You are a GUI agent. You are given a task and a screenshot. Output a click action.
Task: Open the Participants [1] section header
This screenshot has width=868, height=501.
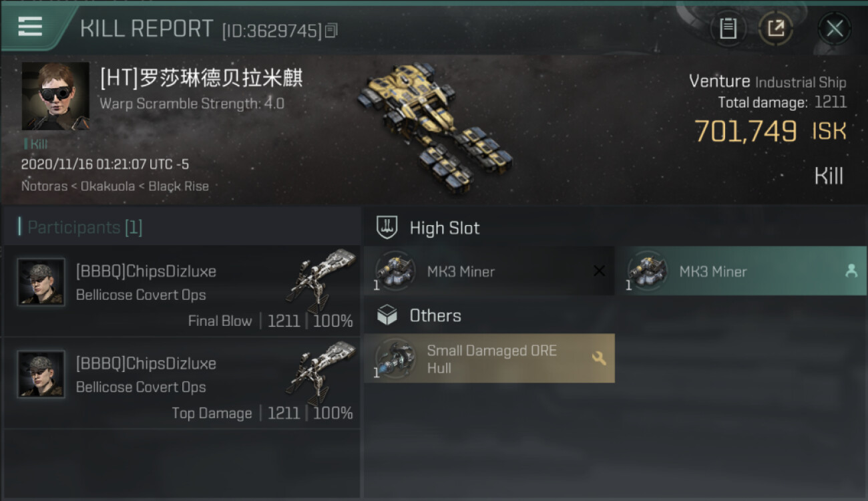[85, 227]
